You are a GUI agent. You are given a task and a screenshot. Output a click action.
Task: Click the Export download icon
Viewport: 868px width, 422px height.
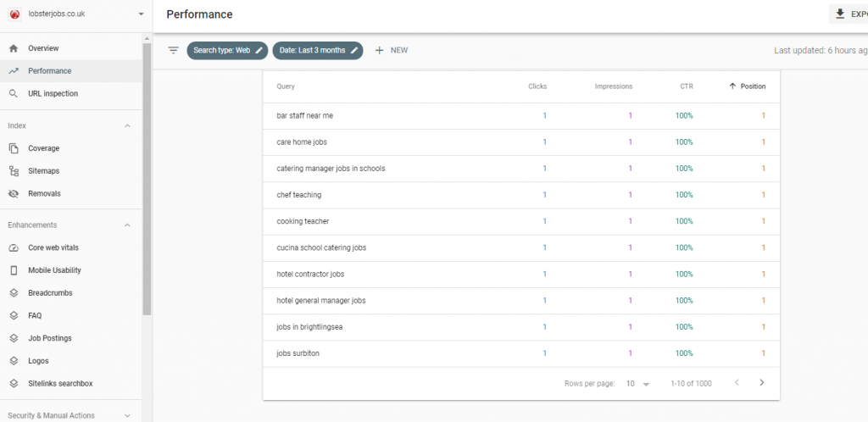[840, 14]
